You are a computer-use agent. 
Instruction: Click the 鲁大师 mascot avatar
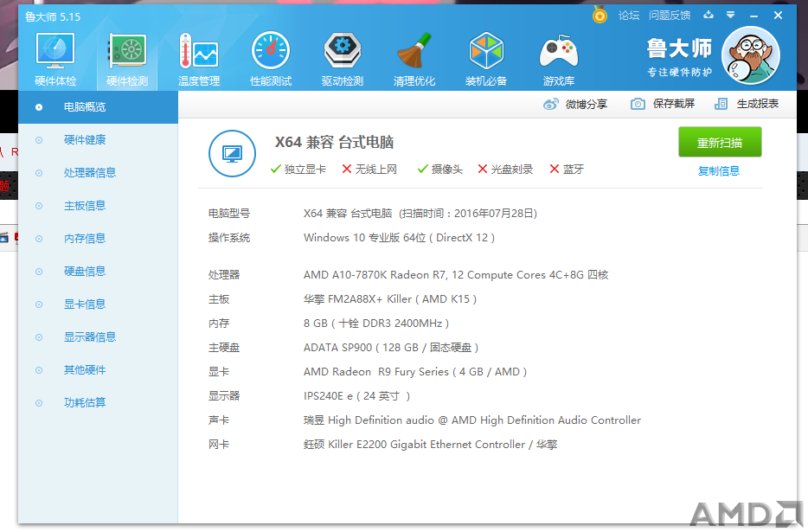click(x=750, y=55)
